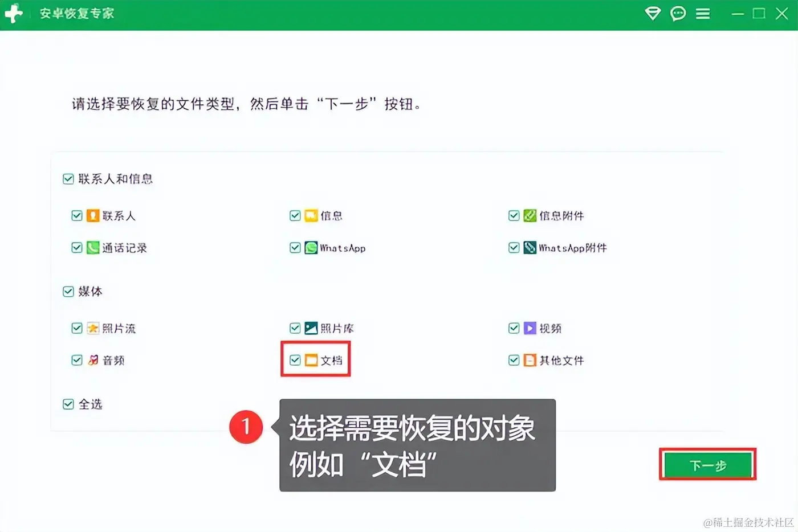The height and width of the screenshot is (532, 798).
Task: Uncheck the 通话记录 checkbox
Action: tap(77, 248)
